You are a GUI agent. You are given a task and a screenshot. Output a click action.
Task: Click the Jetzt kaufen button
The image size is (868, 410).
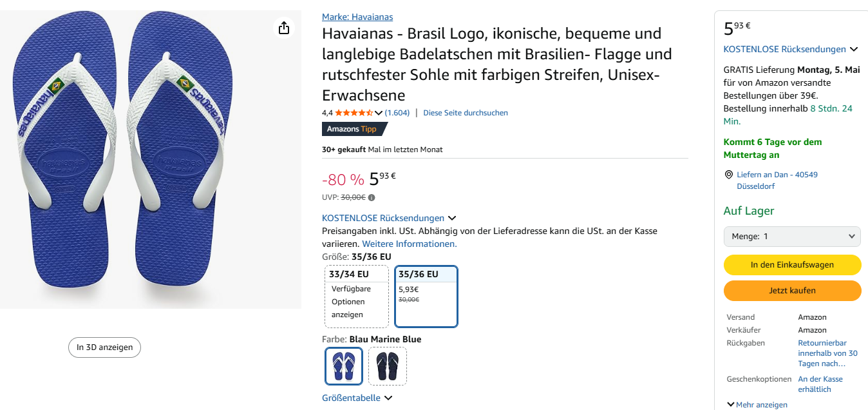[792, 291]
